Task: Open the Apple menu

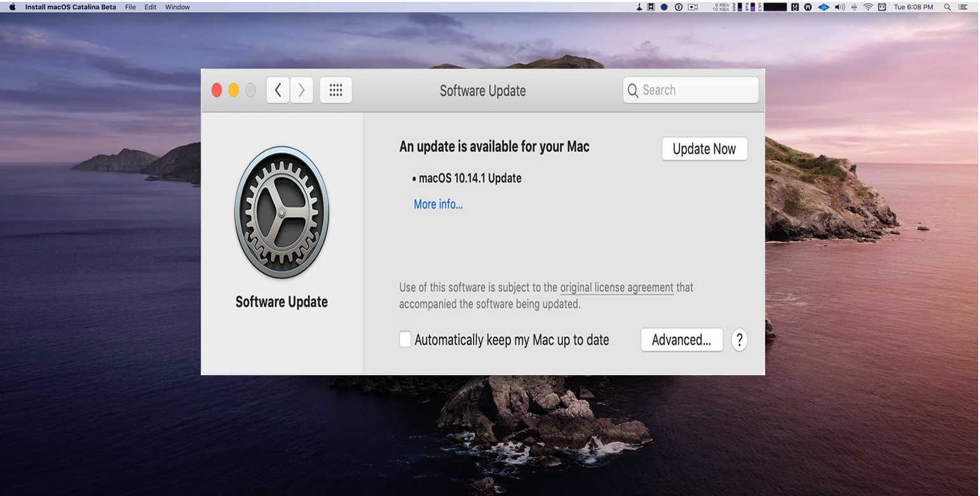Action: 12,7
